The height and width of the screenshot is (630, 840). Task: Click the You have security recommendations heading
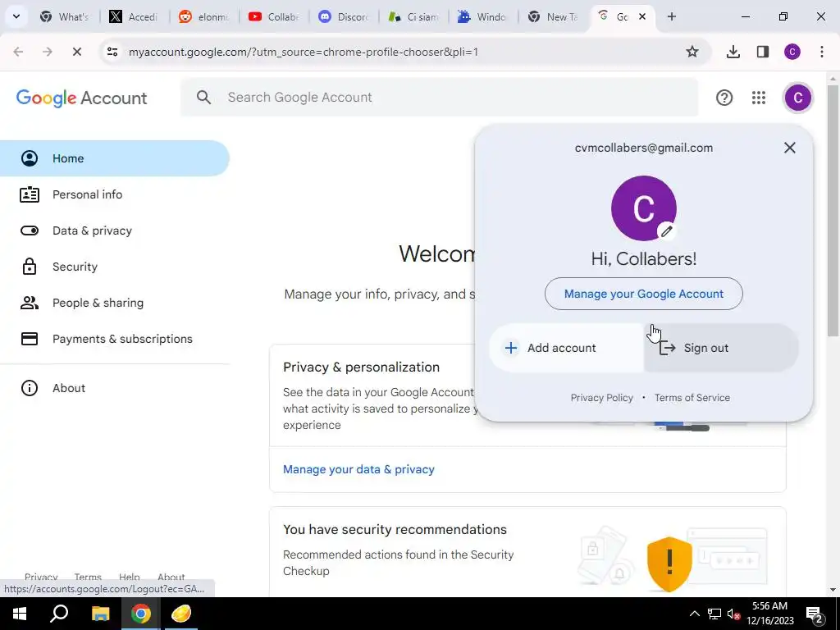[x=395, y=529]
